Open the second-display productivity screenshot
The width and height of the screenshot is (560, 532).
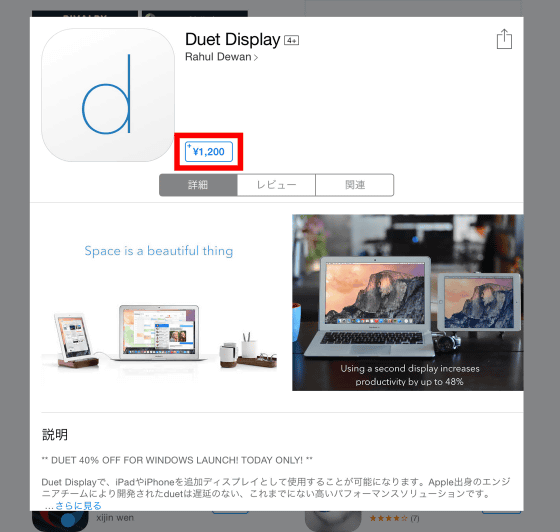tap(408, 302)
